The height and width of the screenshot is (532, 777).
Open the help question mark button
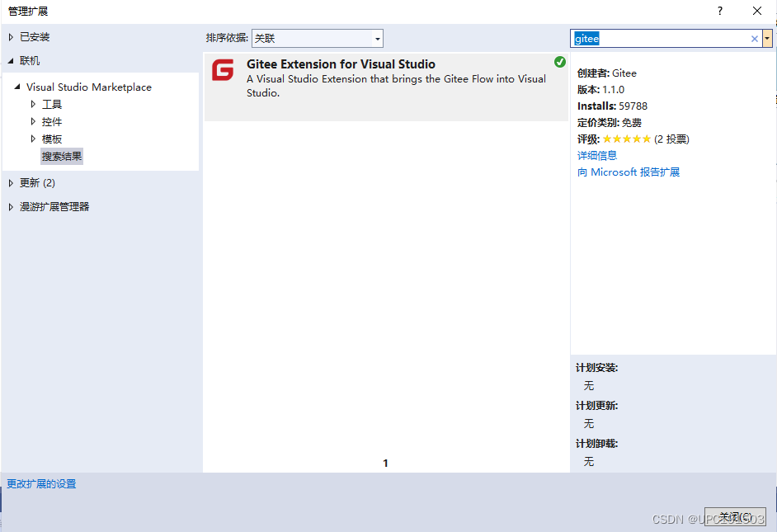(x=720, y=11)
